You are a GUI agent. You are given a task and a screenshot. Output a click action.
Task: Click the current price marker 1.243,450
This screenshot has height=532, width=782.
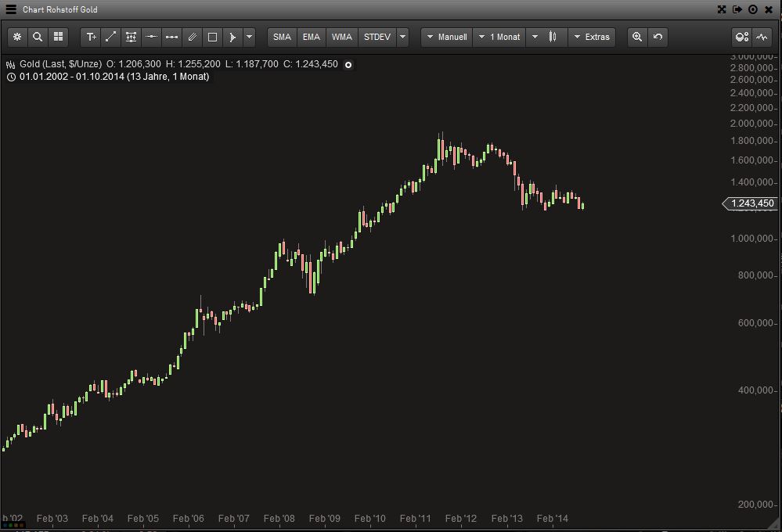[x=750, y=203]
